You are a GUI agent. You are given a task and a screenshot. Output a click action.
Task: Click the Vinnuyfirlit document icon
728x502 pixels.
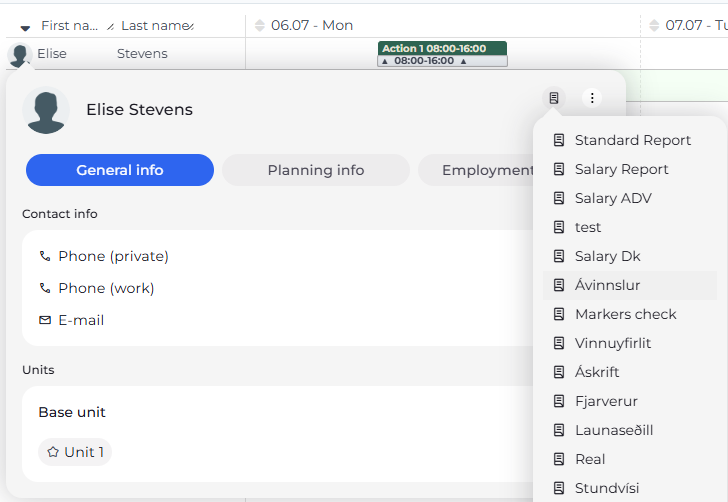pyautogui.click(x=559, y=343)
